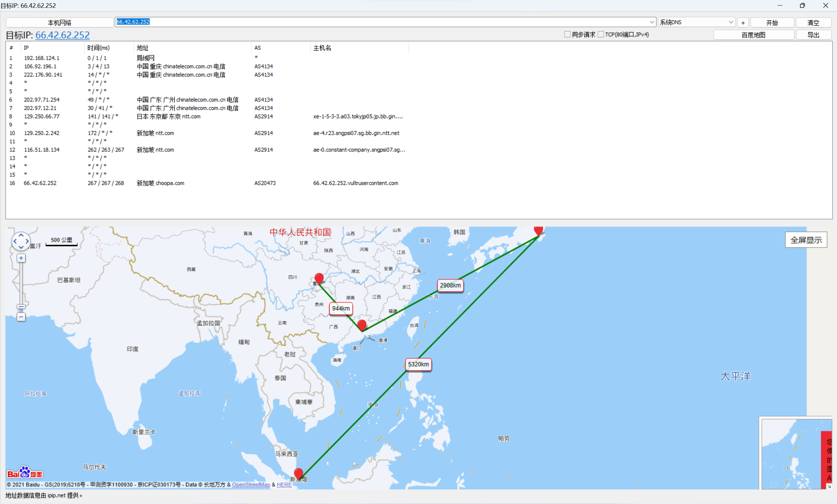This screenshot has height=504, width=837.
Task: Expand the target IP address dropdown arrow
Action: click(652, 22)
